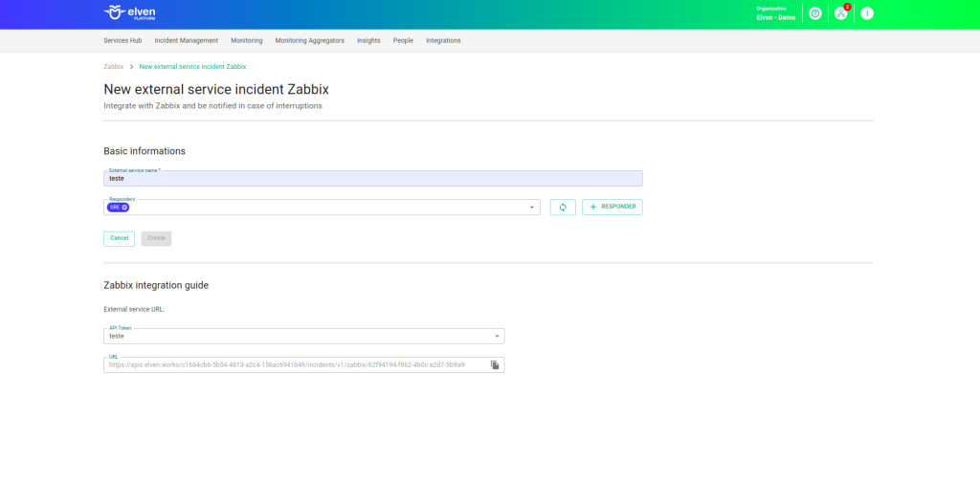The image size is (980, 483).
Task: Open the Services Hub menu
Action: click(x=122, y=41)
